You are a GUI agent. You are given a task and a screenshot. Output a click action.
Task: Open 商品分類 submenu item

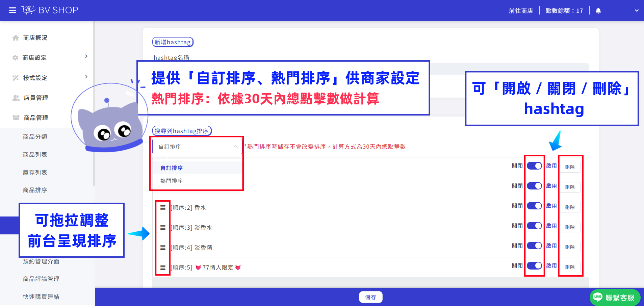(x=35, y=137)
